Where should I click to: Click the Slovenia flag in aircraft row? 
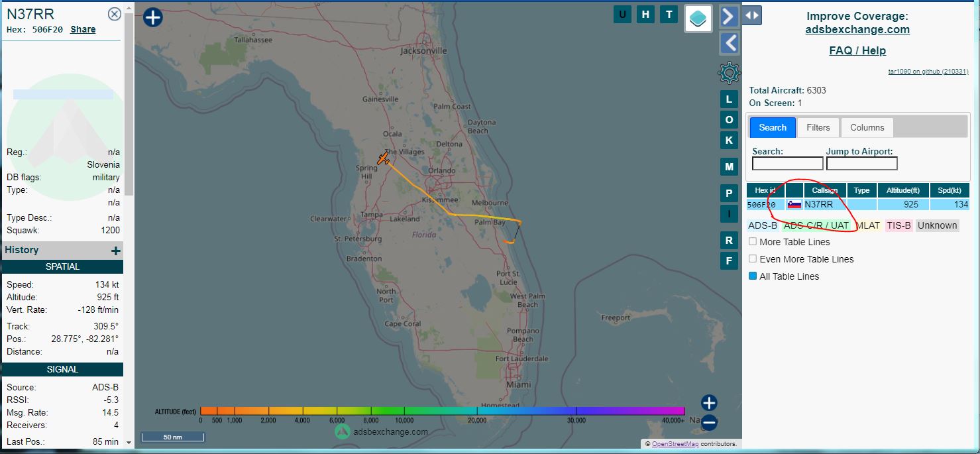pyautogui.click(x=794, y=205)
